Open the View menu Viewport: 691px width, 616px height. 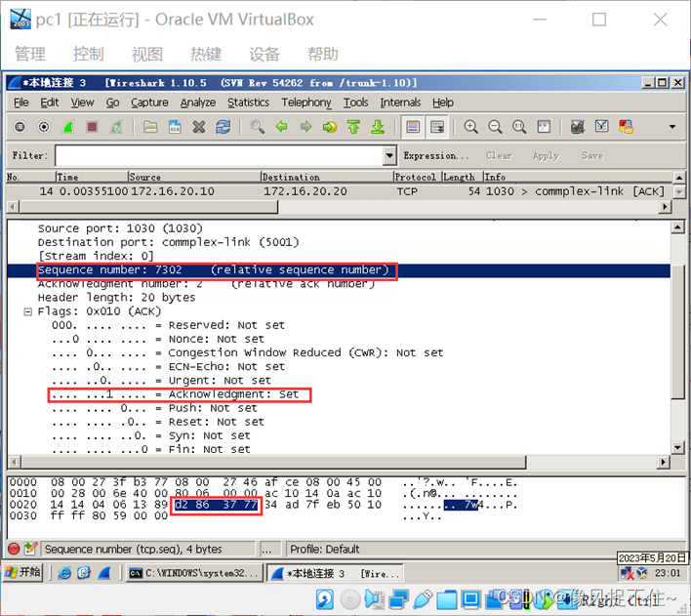coord(82,103)
